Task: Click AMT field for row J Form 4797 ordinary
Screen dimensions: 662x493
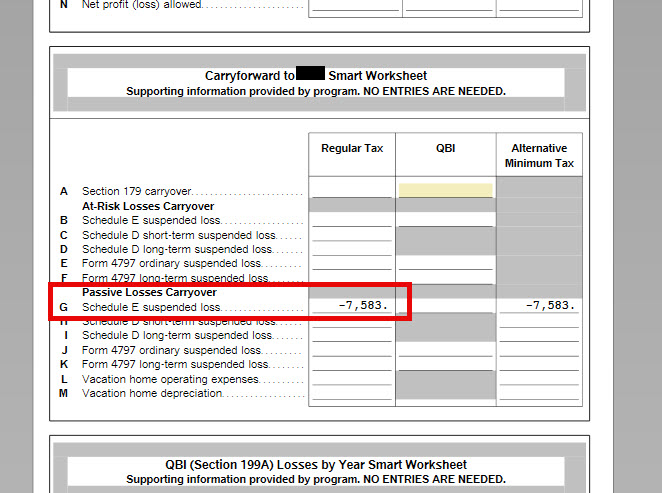Action: pyautogui.click(x=539, y=350)
